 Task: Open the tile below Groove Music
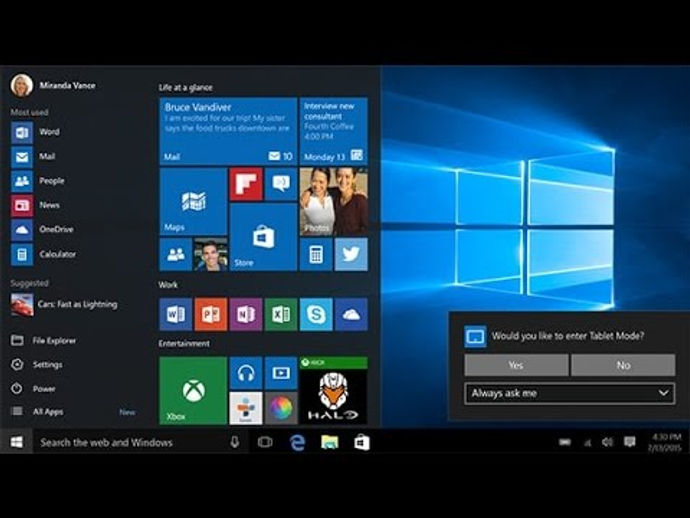point(246,408)
